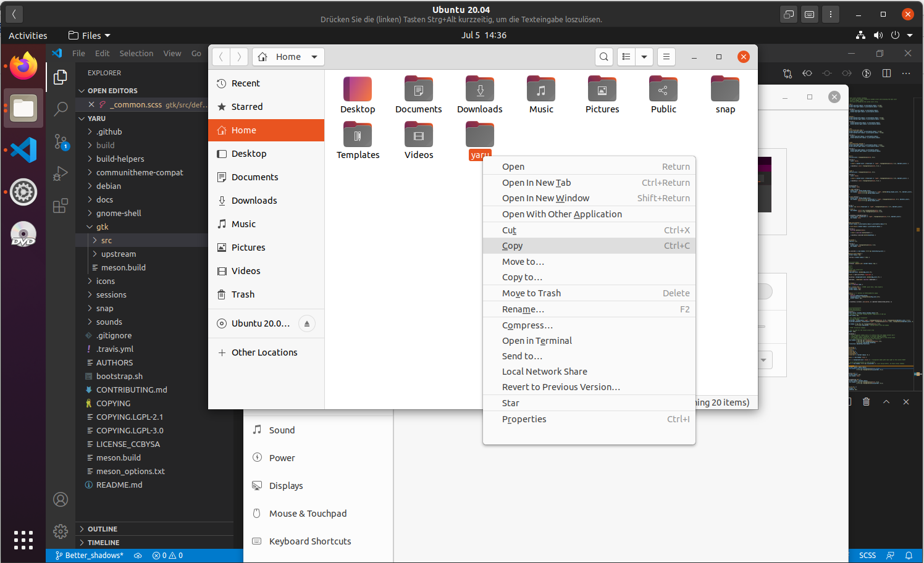Open VS Code Selection menu
924x563 pixels.
click(x=136, y=54)
